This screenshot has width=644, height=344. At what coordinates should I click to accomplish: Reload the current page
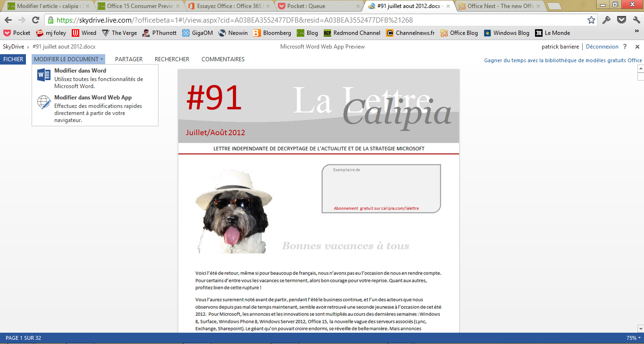pyautogui.click(x=35, y=20)
